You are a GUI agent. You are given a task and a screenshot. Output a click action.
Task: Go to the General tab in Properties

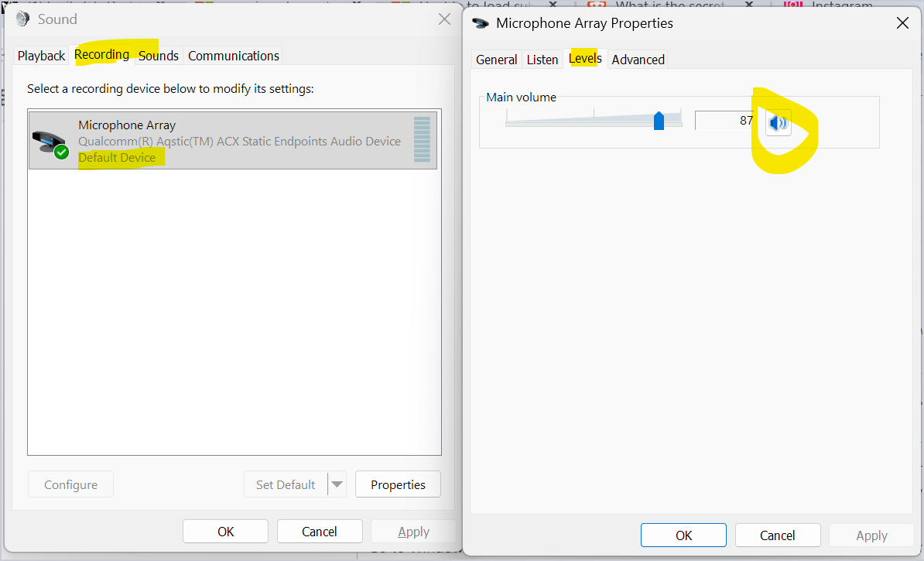point(496,60)
